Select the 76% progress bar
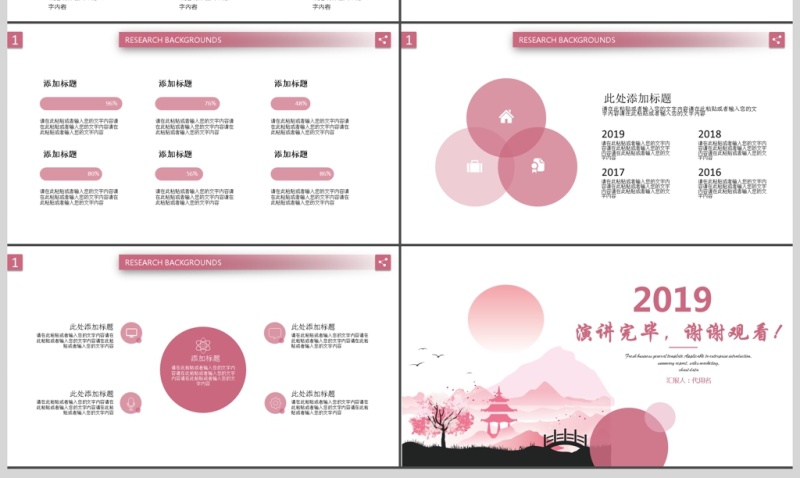 click(187, 104)
